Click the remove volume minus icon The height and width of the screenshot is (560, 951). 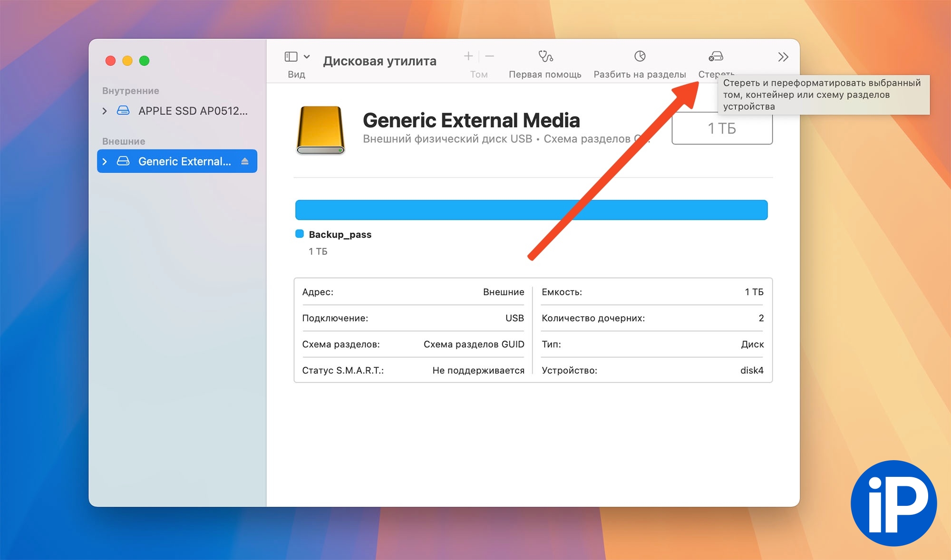pos(489,57)
